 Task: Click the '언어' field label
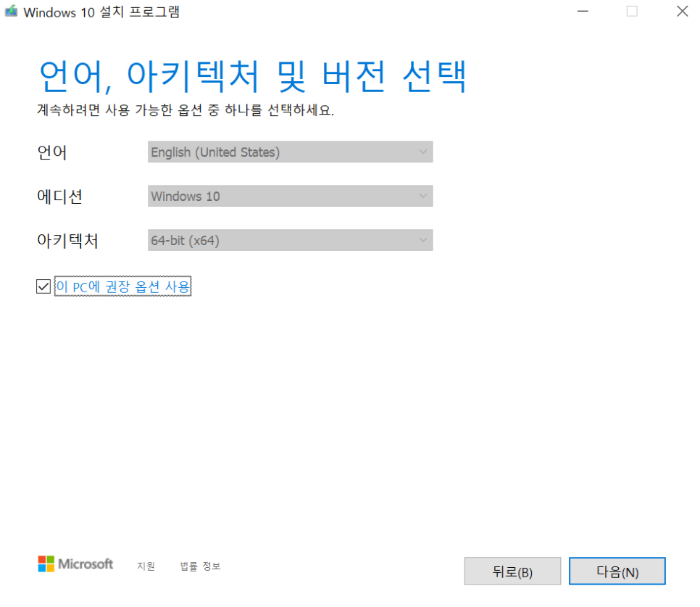click(51, 152)
